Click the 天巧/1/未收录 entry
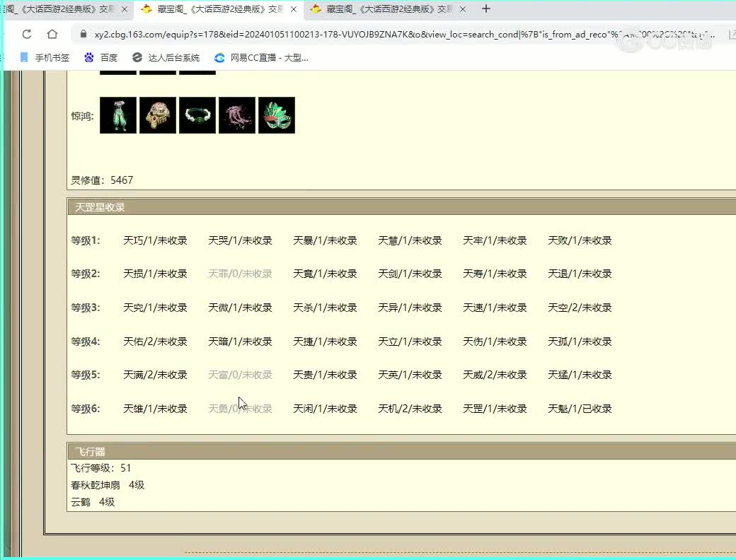Screen dimensions: 736x560 pos(155,240)
